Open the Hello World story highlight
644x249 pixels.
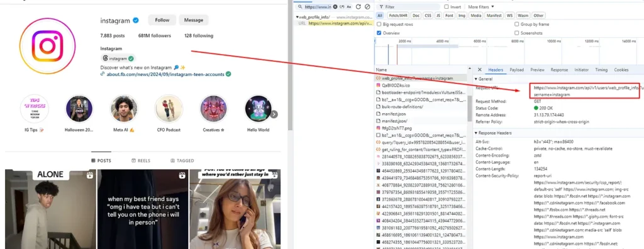point(258,109)
